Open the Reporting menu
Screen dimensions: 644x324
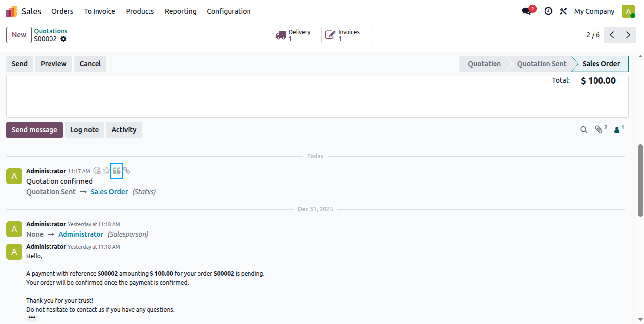pos(181,11)
